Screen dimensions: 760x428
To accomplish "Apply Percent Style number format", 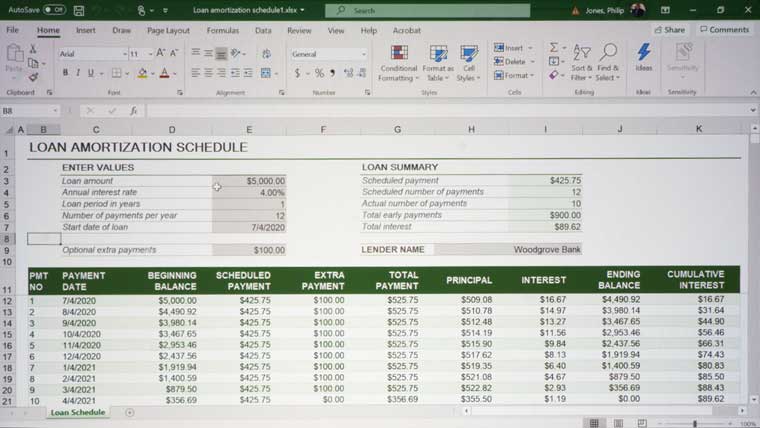I will (319, 73).
